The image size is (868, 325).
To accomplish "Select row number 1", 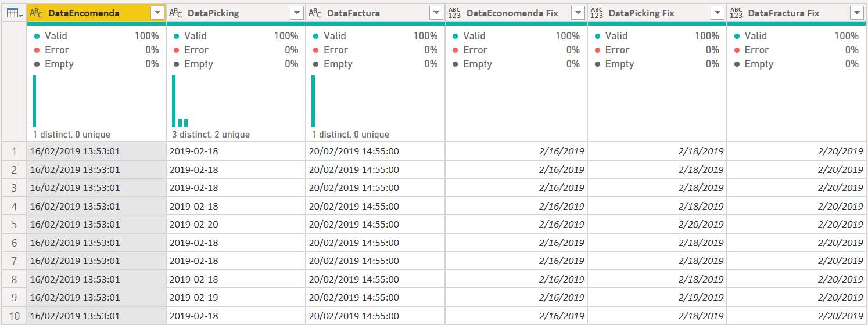I will 14,151.
